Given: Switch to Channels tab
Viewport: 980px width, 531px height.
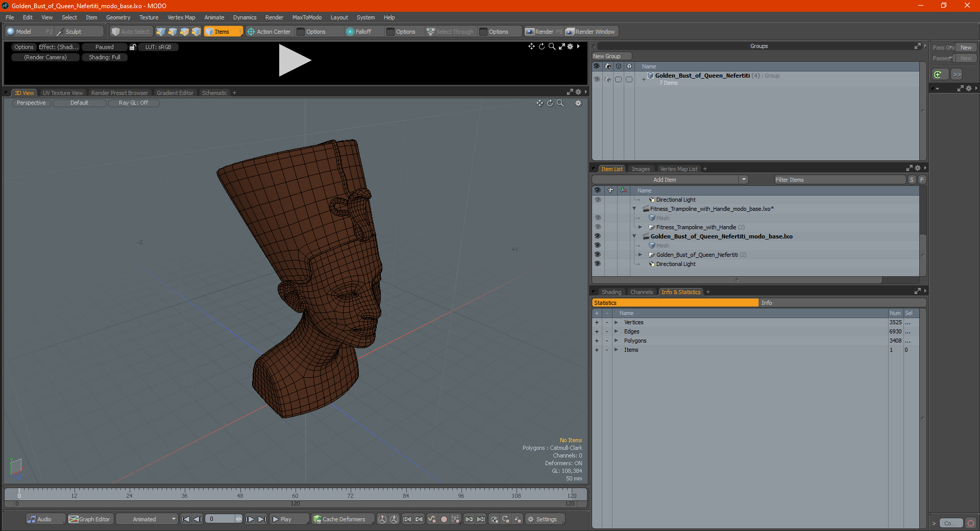Looking at the screenshot, I should (642, 292).
